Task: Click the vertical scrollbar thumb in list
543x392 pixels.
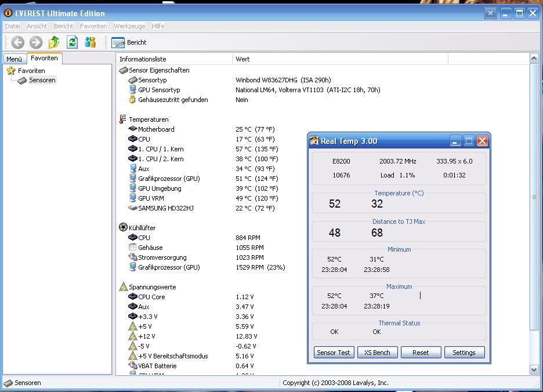Action: [x=534, y=197]
